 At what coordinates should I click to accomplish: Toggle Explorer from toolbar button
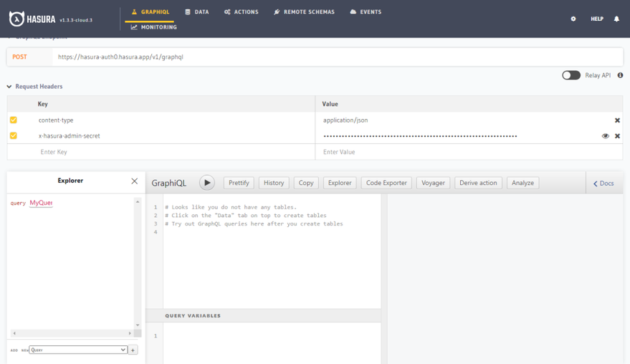[340, 183]
